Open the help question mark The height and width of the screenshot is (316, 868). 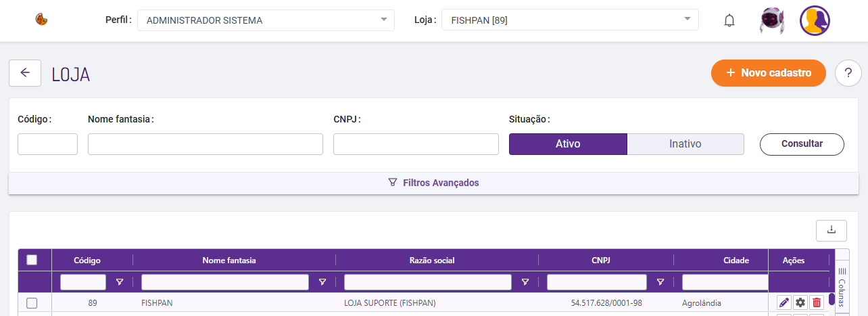click(848, 73)
